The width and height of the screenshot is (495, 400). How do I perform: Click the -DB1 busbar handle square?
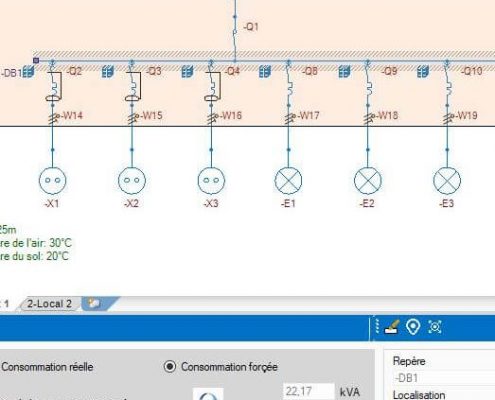pos(36,60)
